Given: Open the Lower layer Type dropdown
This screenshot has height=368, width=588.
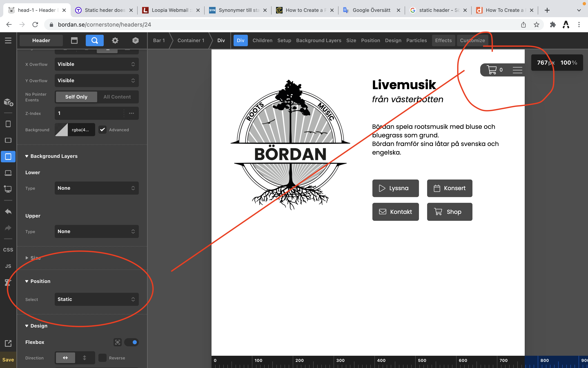Looking at the screenshot, I should [97, 188].
